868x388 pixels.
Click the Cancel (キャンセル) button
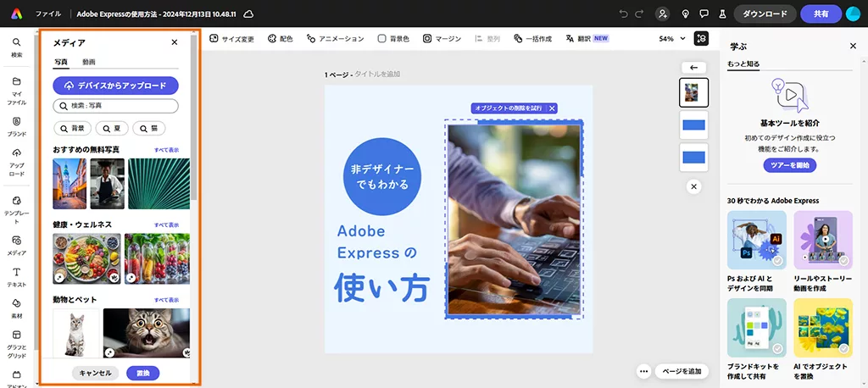(95, 373)
